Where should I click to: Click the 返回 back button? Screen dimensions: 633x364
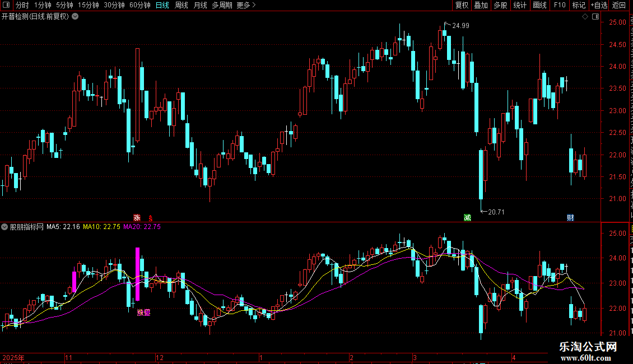(619, 5)
